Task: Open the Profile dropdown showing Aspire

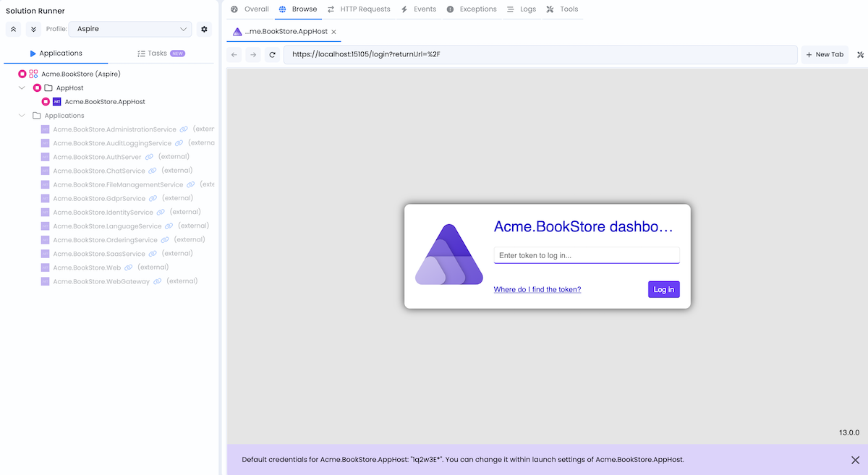Action: pyautogui.click(x=130, y=30)
